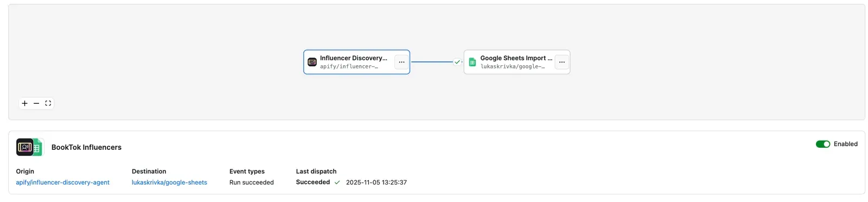This screenshot has height=202, width=868.
Task: Open apify/influencer-discovery-agent origin link
Action: click(63, 182)
